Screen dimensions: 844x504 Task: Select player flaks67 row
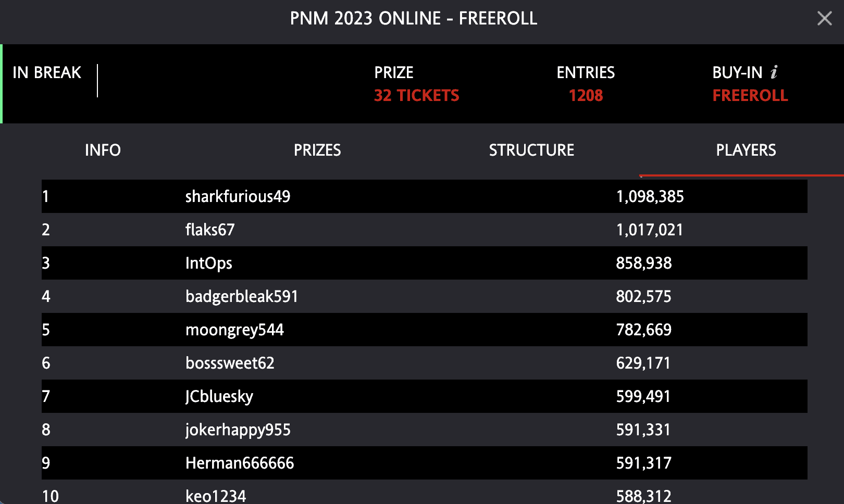[425, 230]
